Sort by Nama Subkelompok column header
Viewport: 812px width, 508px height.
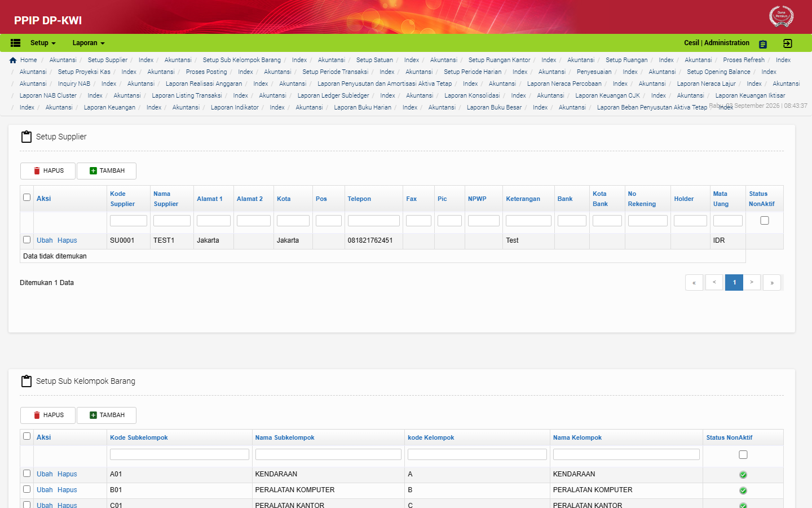point(285,438)
